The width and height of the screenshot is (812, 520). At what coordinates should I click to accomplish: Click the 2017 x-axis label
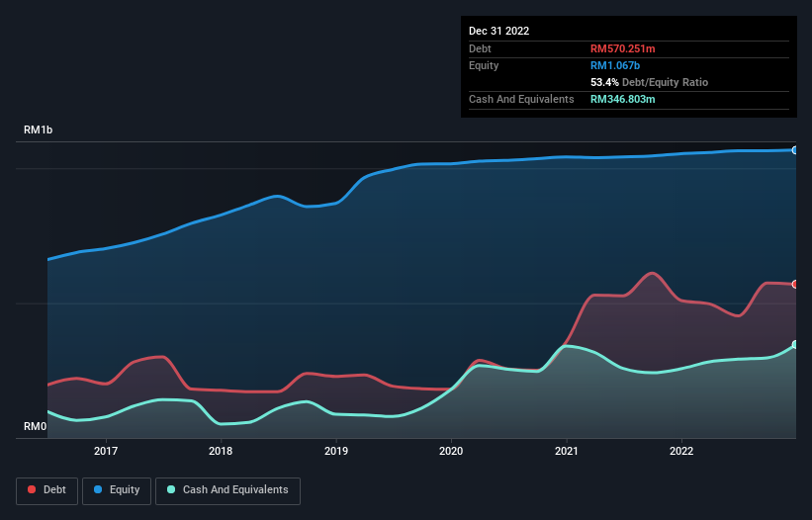(106, 451)
